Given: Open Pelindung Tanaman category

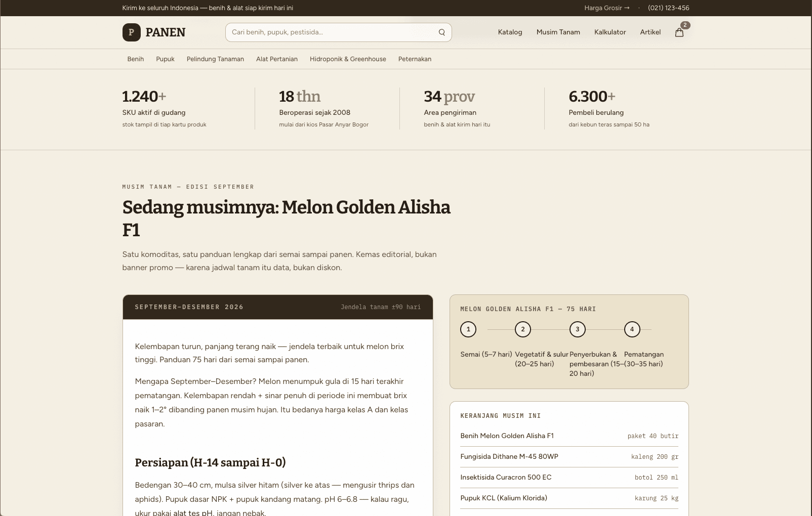Looking at the screenshot, I should (x=215, y=59).
